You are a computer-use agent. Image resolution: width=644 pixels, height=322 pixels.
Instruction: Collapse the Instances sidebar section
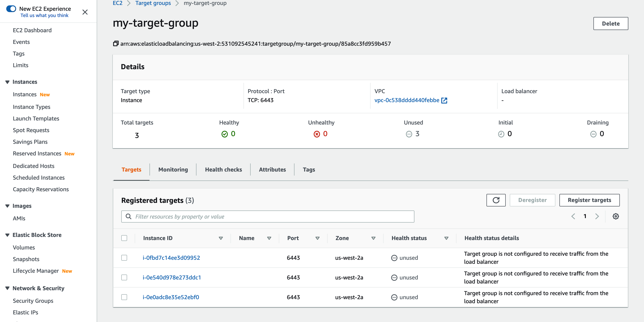(x=8, y=82)
